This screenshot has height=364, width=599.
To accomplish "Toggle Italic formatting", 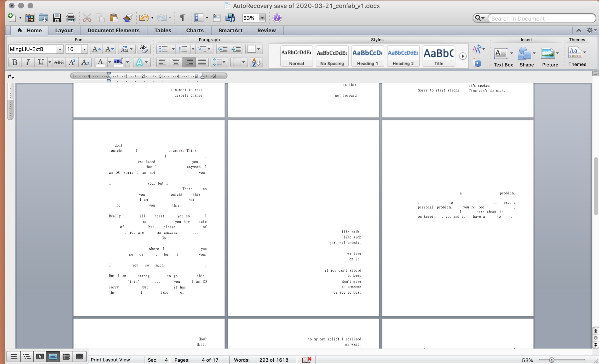I will click(28, 62).
